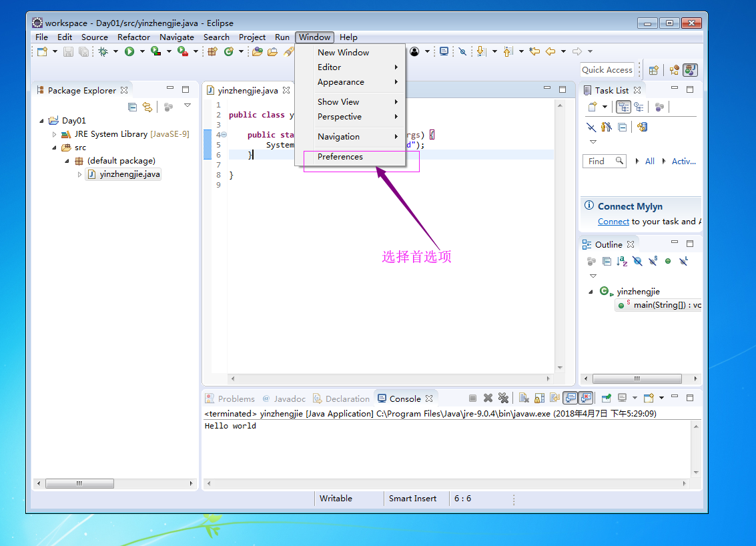Click the Quick Access field

(607, 70)
